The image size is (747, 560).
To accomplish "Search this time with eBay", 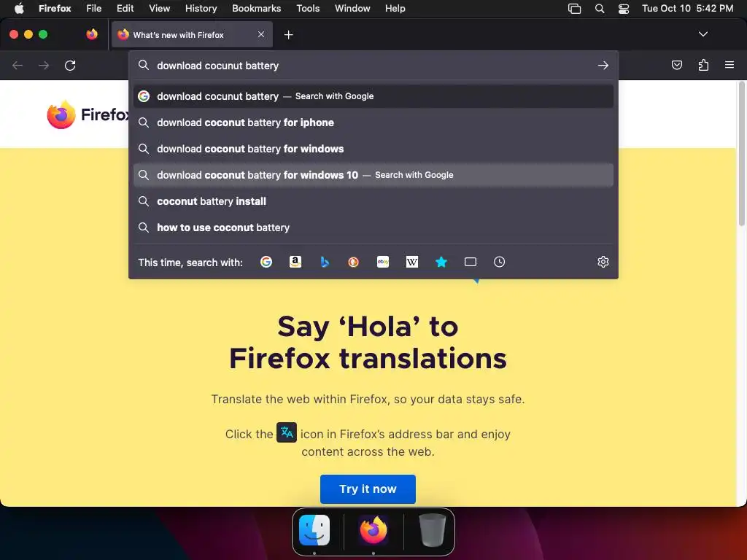I will (x=383, y=262).
